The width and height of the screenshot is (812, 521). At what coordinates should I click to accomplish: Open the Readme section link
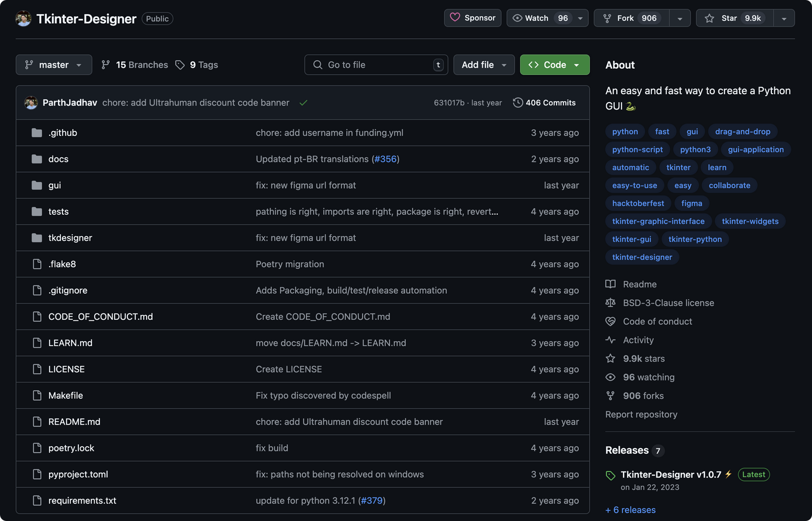coord(639,284)
